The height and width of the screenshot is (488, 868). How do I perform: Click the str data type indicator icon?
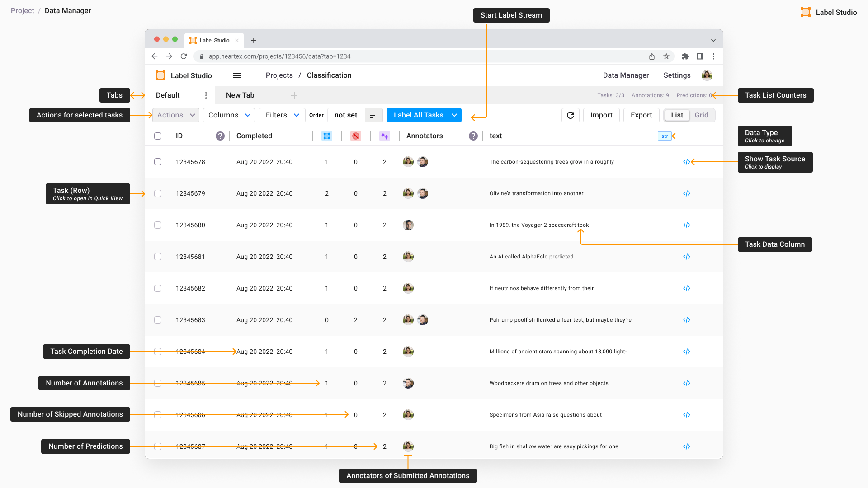pos(662,136)
